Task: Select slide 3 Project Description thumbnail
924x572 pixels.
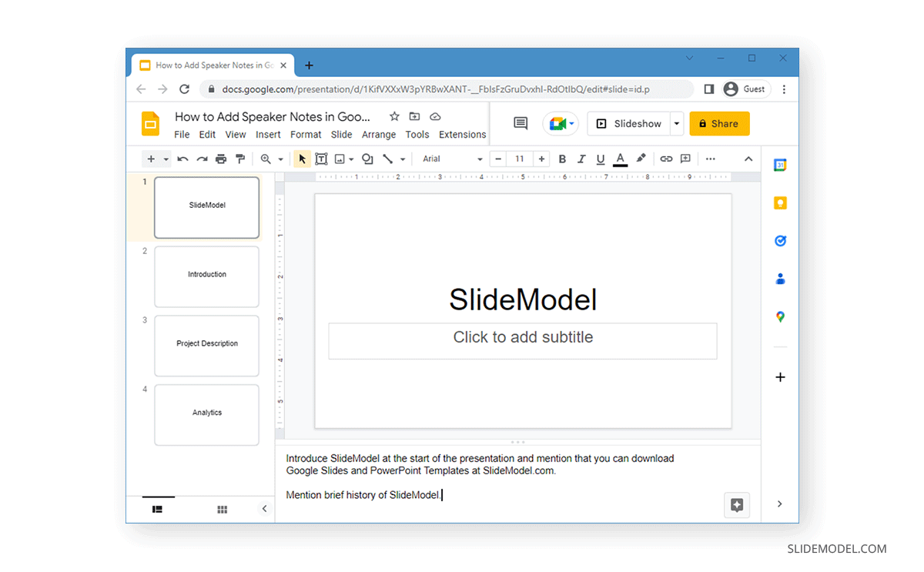Action: tap(206, 346)
